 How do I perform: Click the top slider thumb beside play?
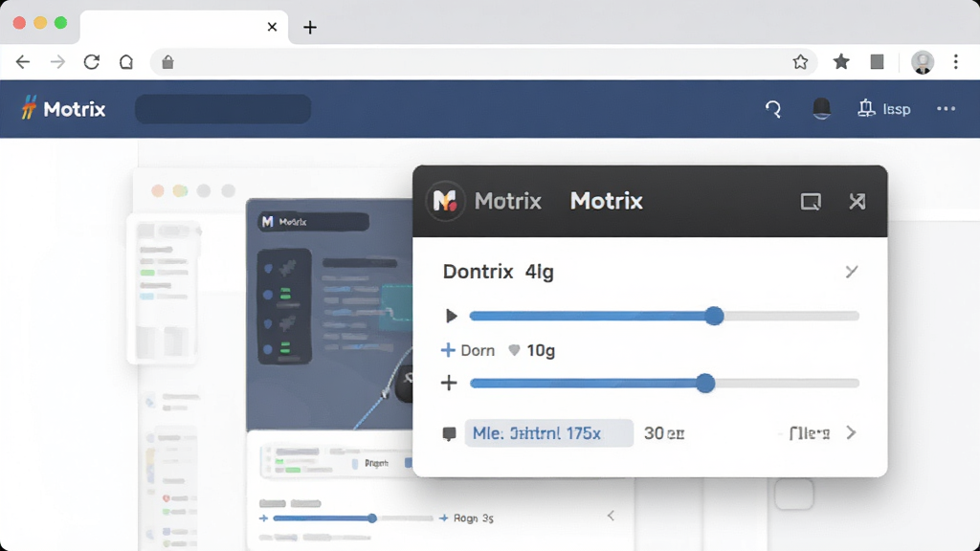click(x=714, y=316)
